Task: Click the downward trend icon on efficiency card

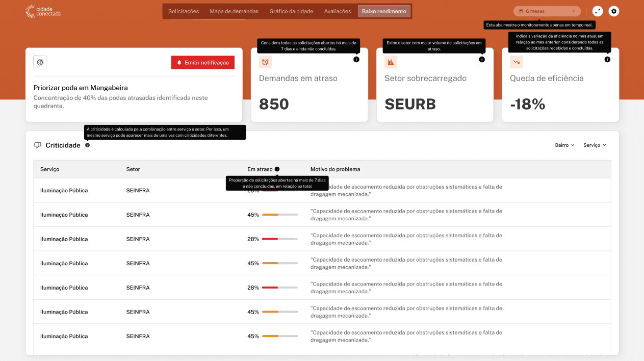Action: pos(516,62)
